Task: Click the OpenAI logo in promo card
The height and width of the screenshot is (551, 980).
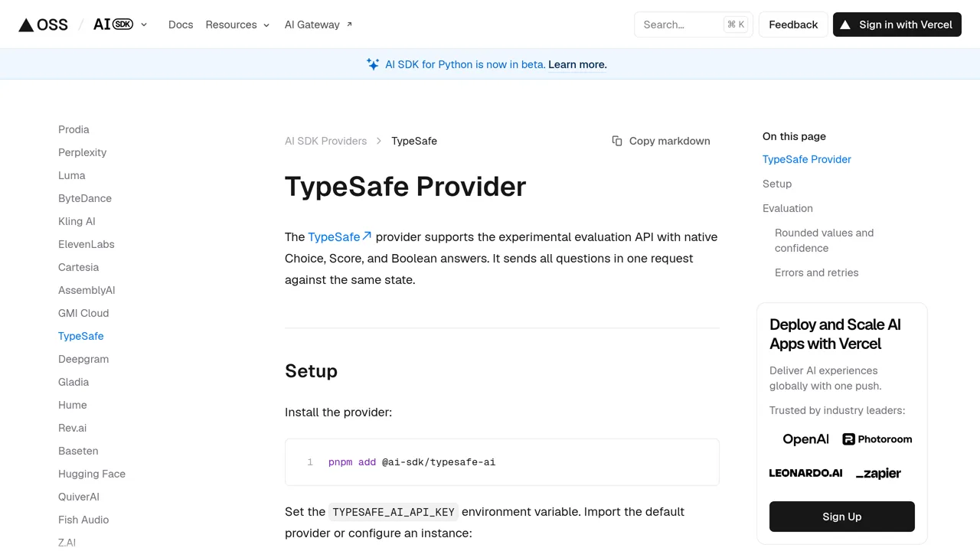Action: coord(805,439)
